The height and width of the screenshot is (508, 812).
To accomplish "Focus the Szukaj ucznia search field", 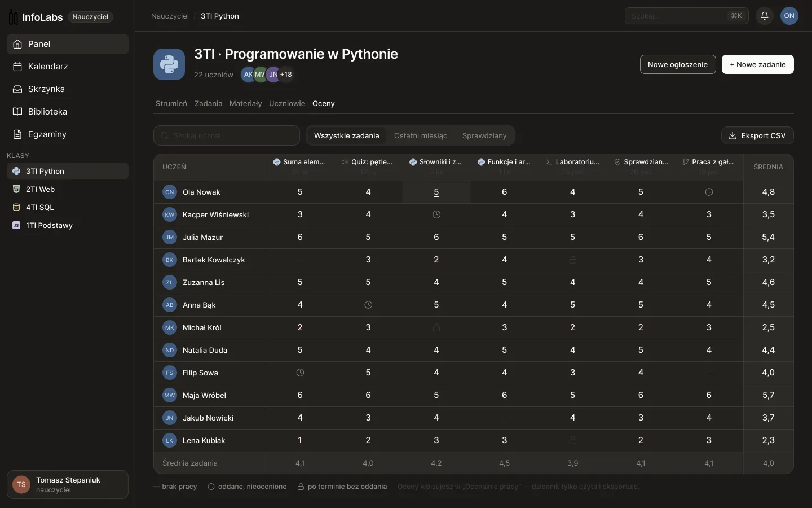I will coord(227,135).
